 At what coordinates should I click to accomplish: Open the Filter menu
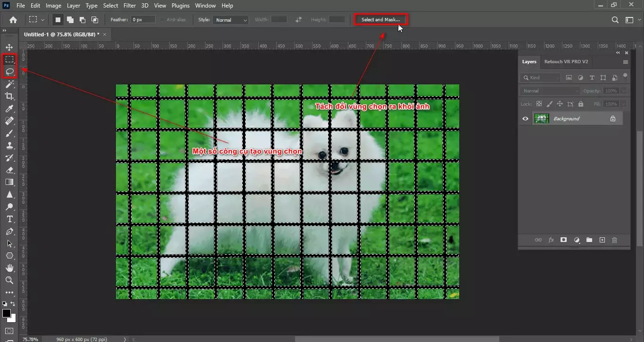130,5
